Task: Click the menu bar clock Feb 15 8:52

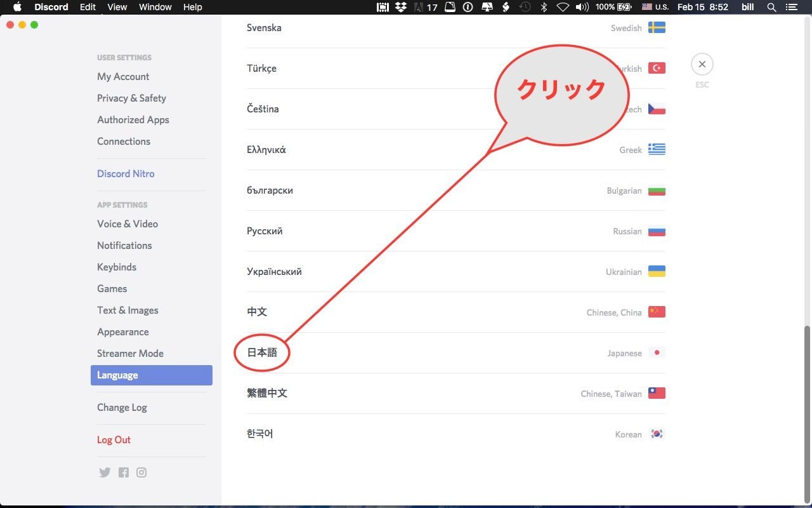Action: click(703, 7)
